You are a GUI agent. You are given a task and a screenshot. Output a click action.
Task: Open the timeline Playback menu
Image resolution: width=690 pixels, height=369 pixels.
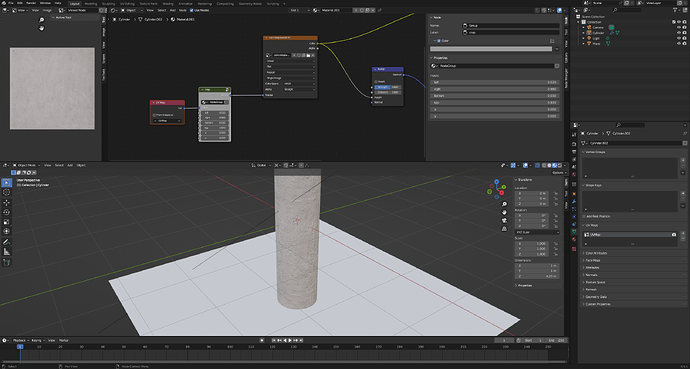coord(20,340)
